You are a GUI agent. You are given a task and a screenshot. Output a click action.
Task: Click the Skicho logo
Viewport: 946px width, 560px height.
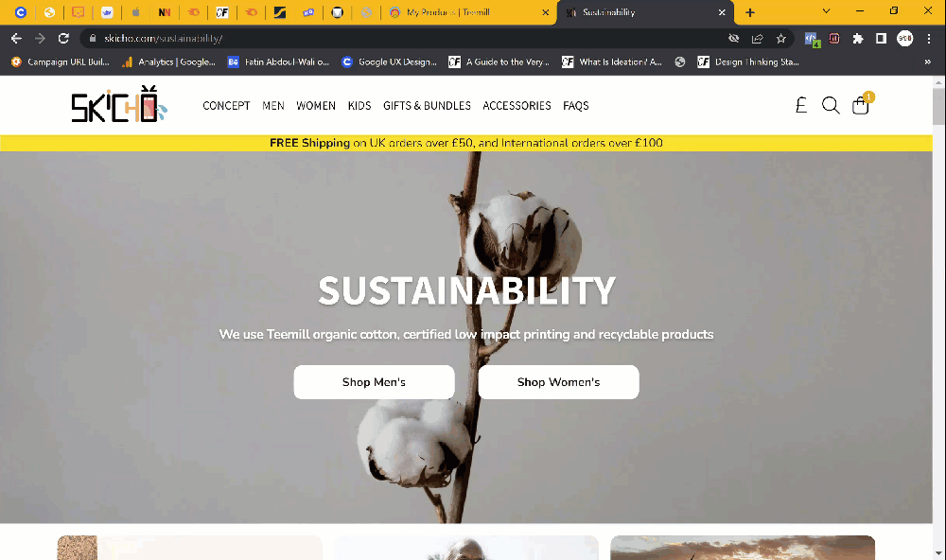coord(119,105)
